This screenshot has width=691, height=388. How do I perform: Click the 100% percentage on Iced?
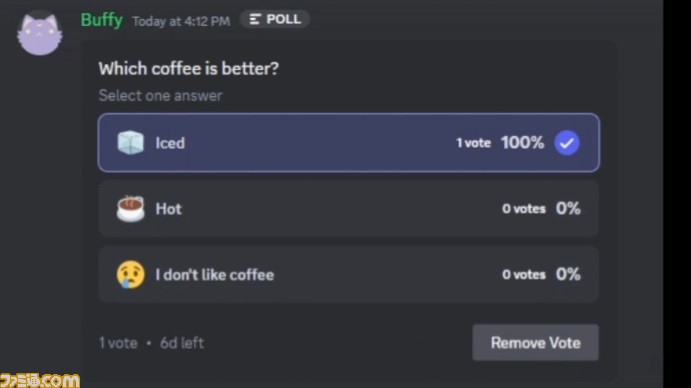coord(522,143)
